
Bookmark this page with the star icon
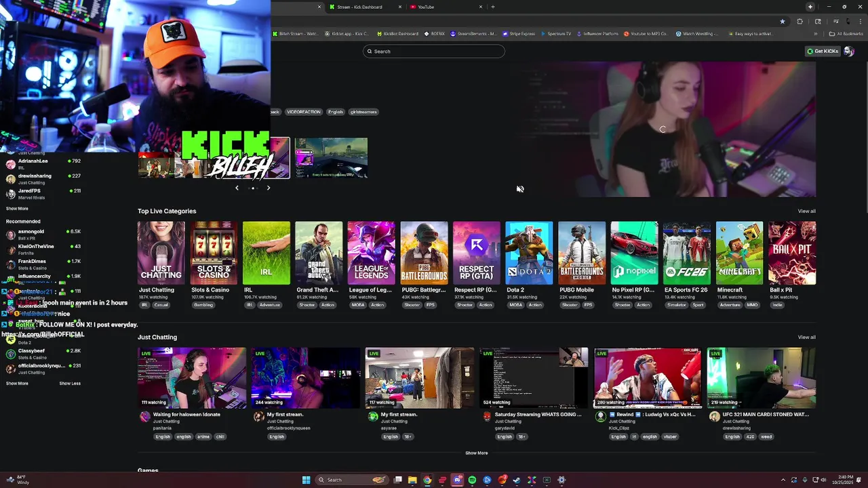coord(783,22)
